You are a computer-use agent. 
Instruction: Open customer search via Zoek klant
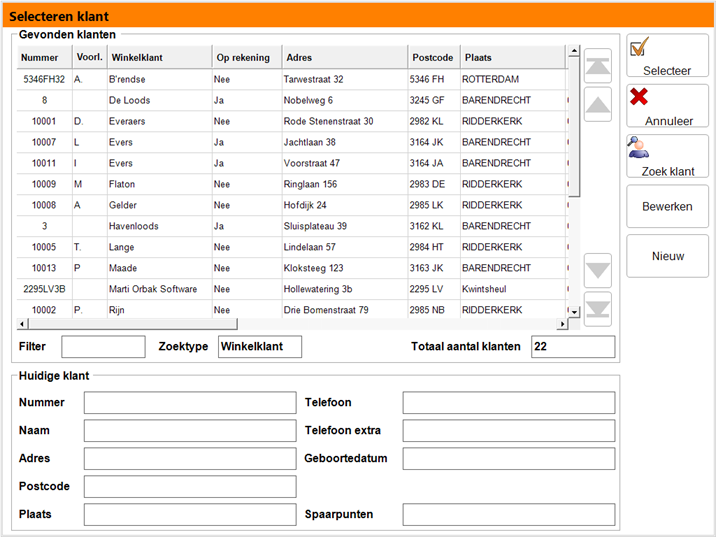pyautogui.click(x=667, y=156)
